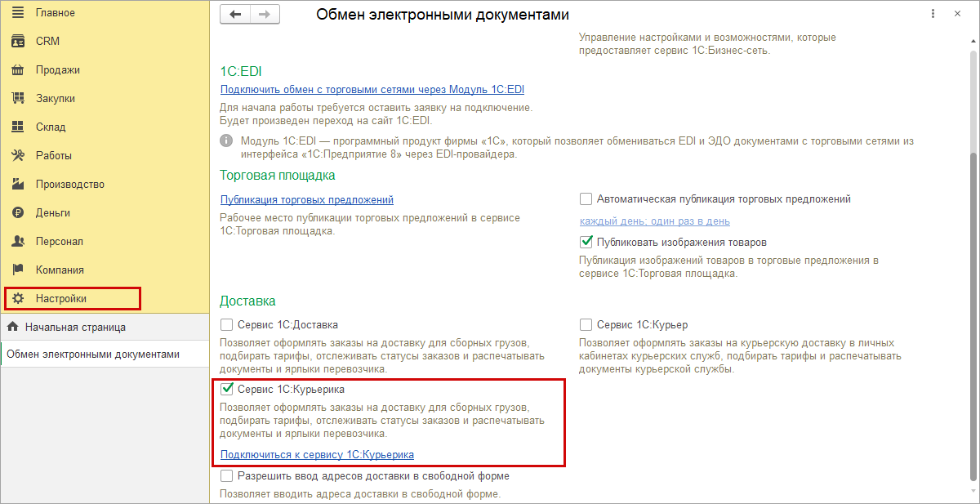Screen dimensions: 980x504
Task: Switch to Начальная страница tab
Action: [x=105, y=327]
